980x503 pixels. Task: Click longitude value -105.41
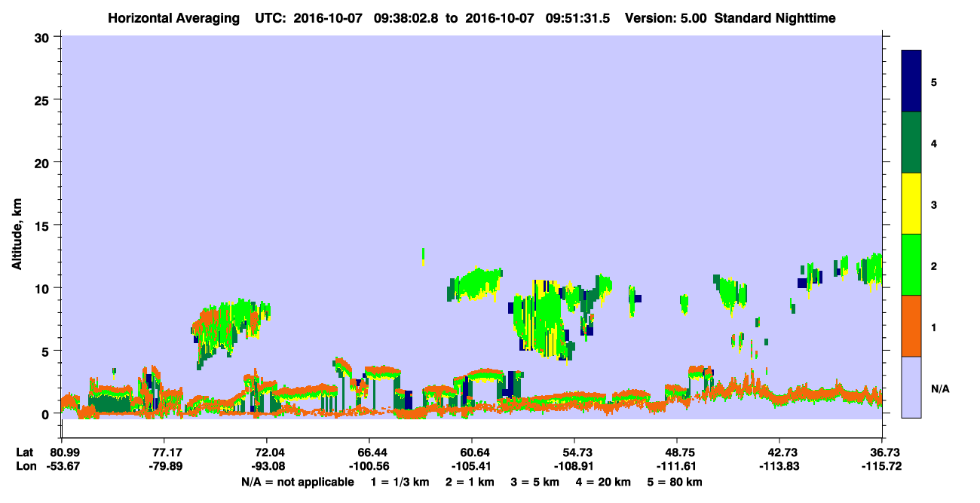point(471,466)
